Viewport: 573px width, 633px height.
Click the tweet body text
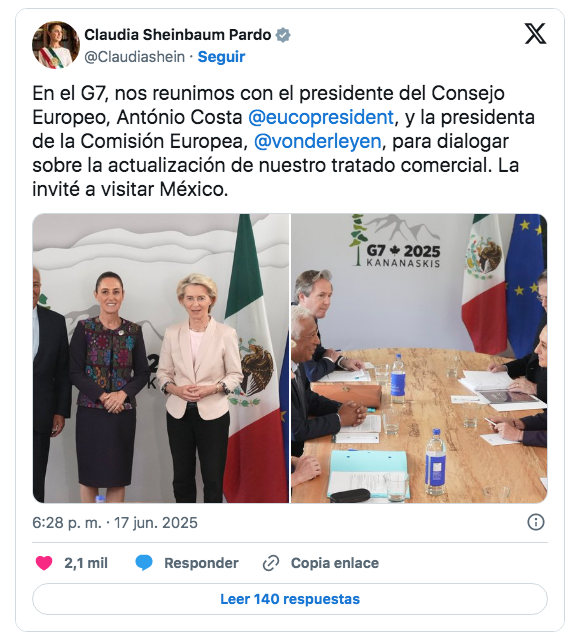[283, 141]
